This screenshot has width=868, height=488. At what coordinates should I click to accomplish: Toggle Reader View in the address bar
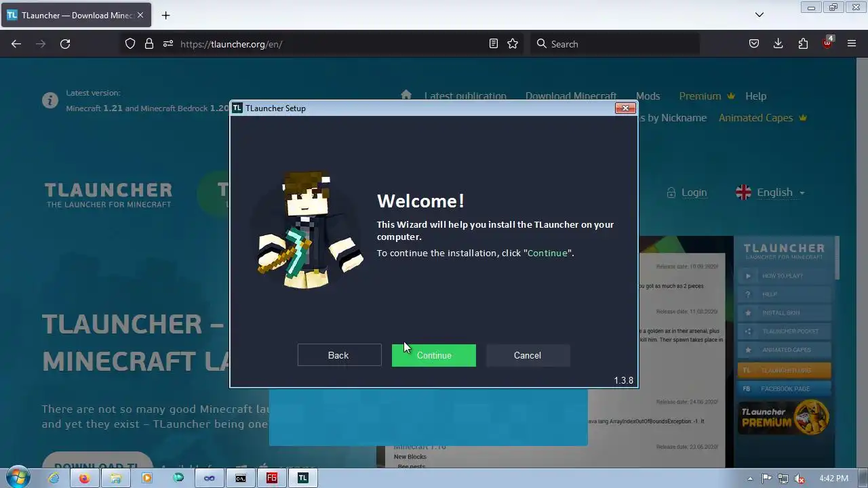point(494,43)
